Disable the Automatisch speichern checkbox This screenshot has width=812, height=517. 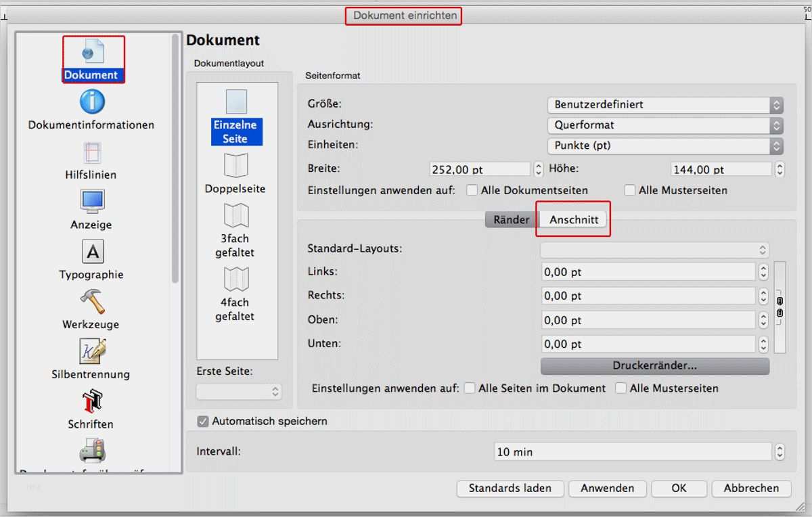pos(203,421)
